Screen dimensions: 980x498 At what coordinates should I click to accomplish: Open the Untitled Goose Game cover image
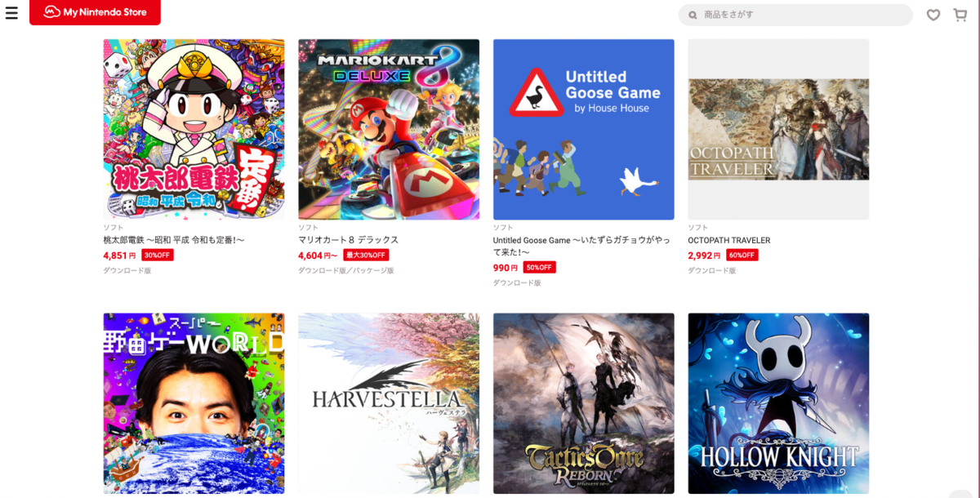click(583, 129)
